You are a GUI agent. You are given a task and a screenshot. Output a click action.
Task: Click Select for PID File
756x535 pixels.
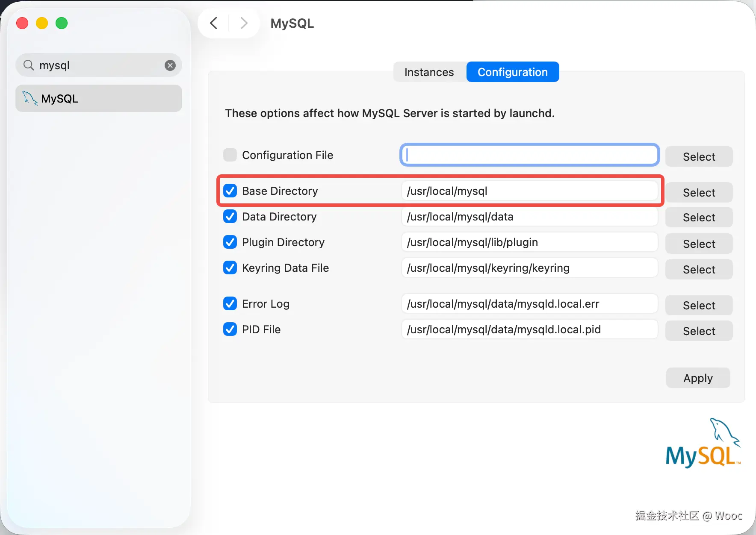(699, 331)
